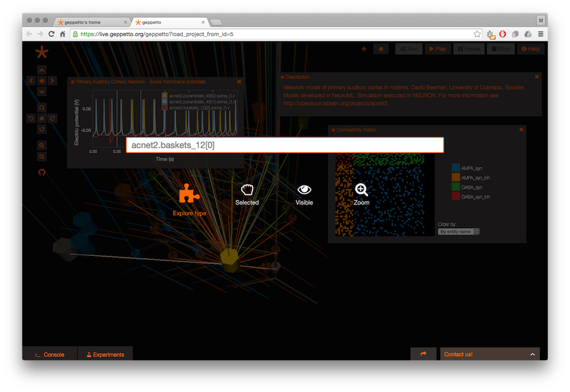Image resolution: width=570 pixels, height=392 pixels.
Task: Click the Pause button
Action: (x=469, y=48)
